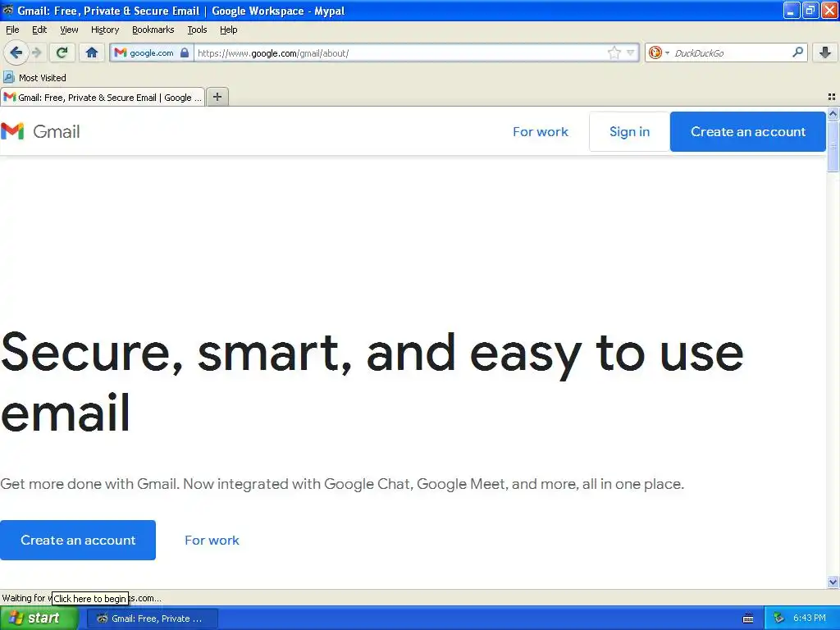Open the Most Visited bookmarks folder
The height and width of the screenshot is (630, 840).
[x=35, y=78]
